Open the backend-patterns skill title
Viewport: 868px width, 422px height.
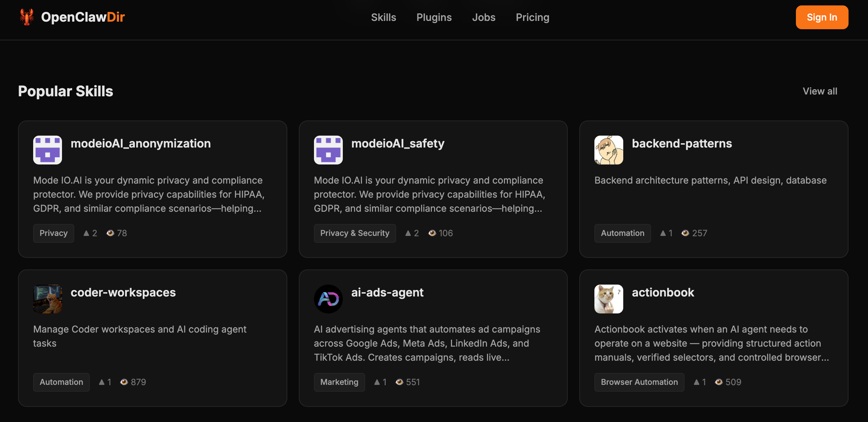coord(682,144)
